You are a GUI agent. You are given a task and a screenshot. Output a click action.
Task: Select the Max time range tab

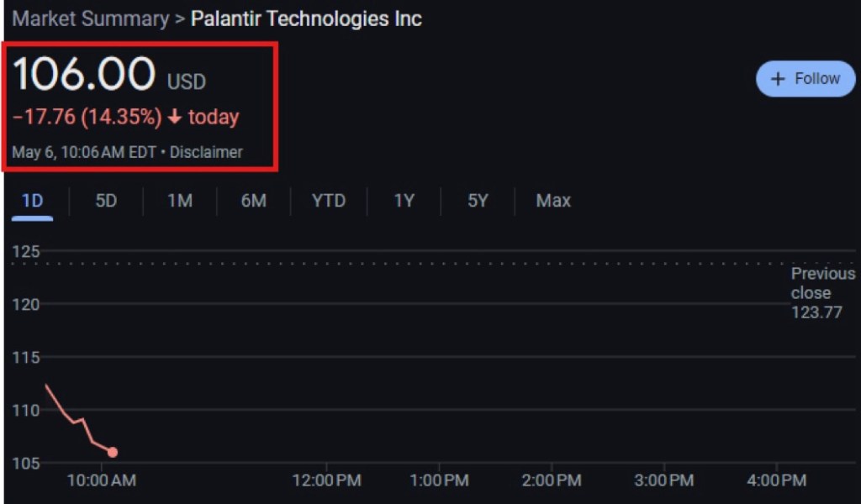(553, 201)
